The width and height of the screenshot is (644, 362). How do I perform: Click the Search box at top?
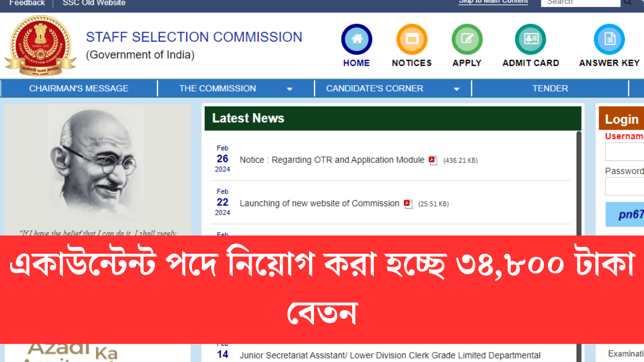(581, 3)
